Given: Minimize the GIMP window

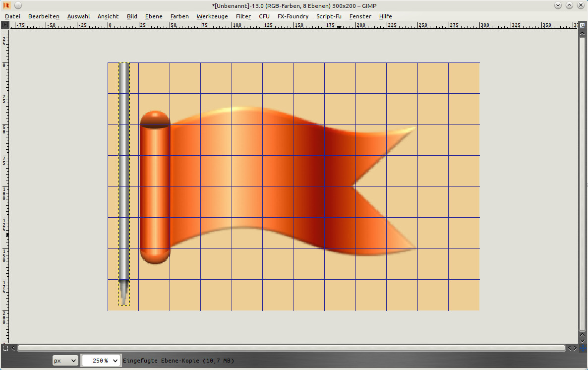Looking at the screenshot, I should pyautogui.click(x=558, y=5).
